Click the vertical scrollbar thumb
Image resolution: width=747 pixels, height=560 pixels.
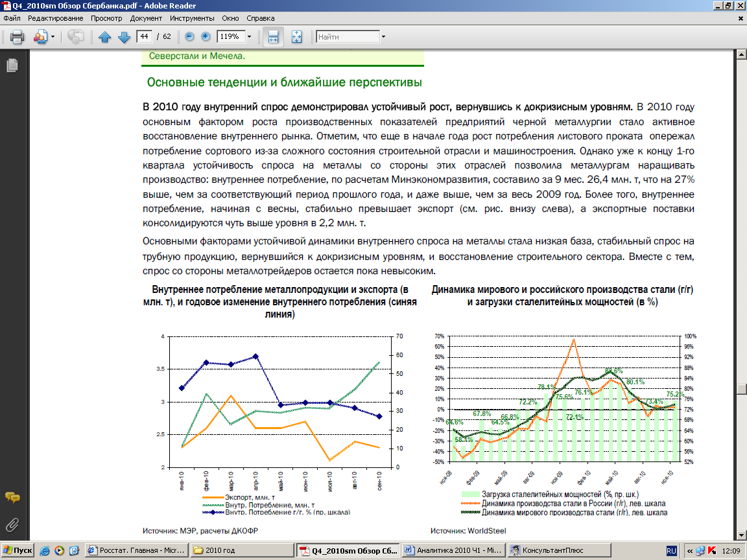[741, 389]
